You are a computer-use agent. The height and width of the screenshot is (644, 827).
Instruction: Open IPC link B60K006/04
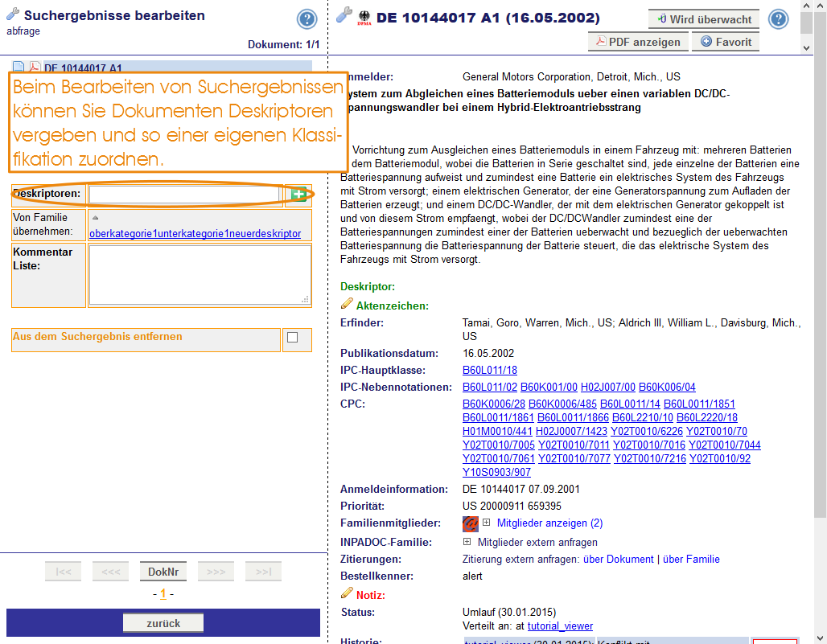tap(667, 387)
